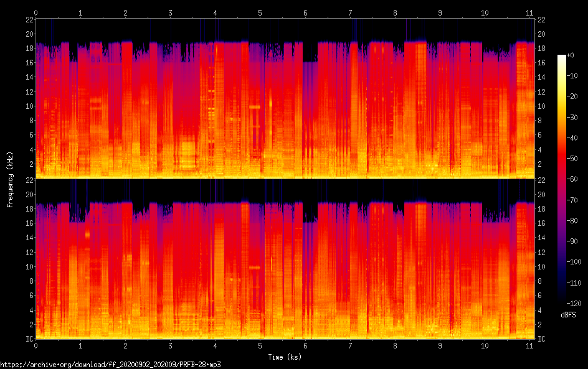Click the '18' kHz right label of the lower channel

point(541,209)
